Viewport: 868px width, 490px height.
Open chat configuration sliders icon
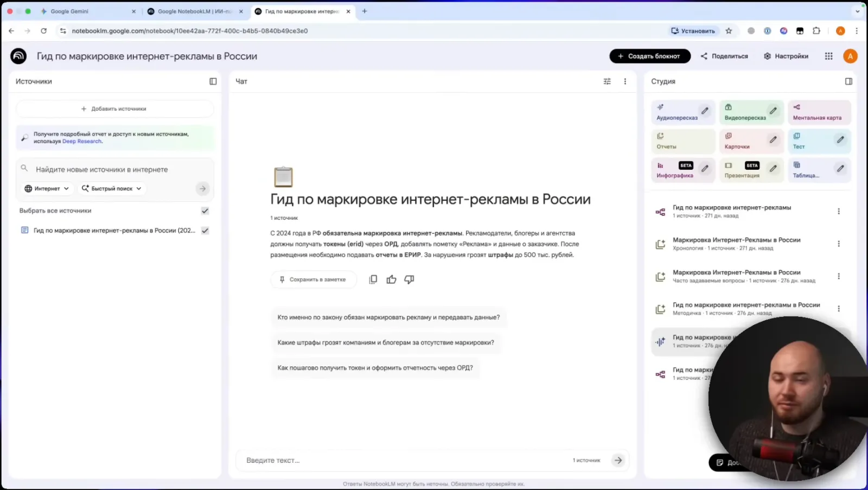click(607, 81)
